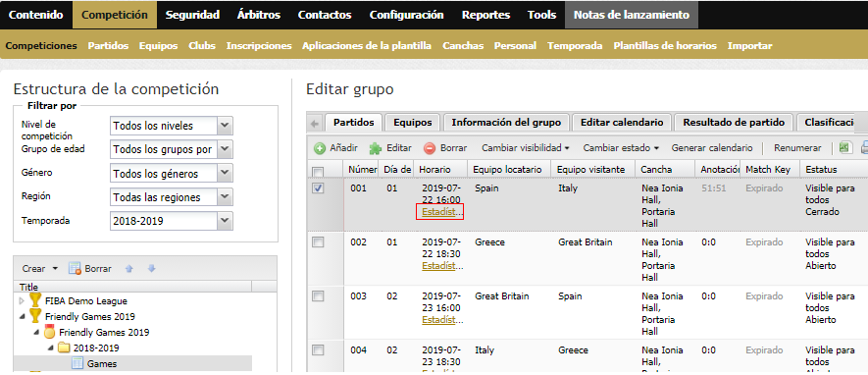Open Notas de lanzamiento

pos(632,15)
